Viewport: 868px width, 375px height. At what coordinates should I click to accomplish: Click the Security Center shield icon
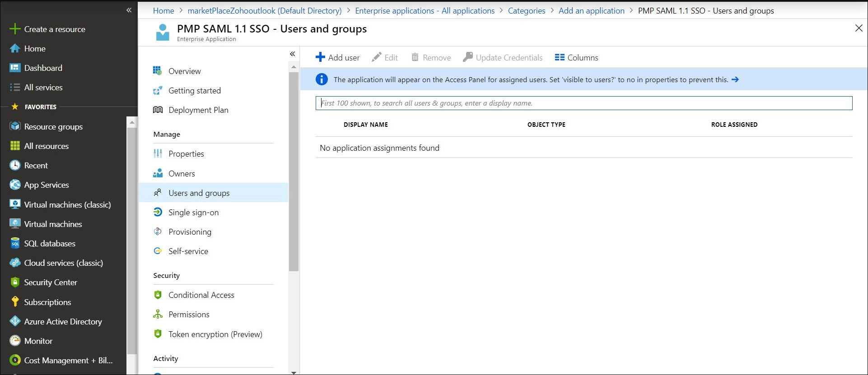(x=15, y=282)
